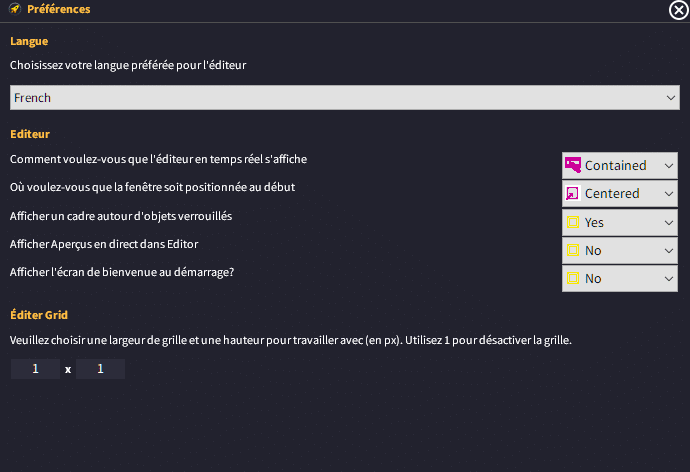Click the yellow square icon next to Yes

click(573, 222)
